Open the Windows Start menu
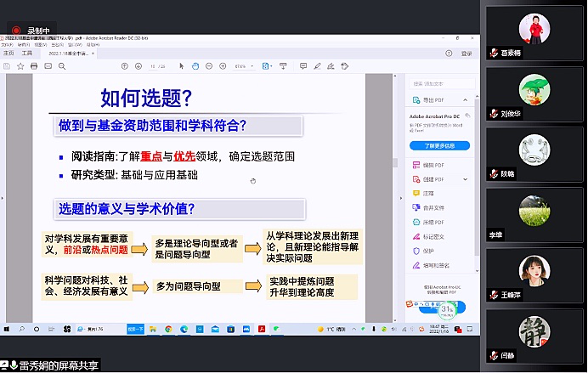588x373 pixels. coord(8,328)
